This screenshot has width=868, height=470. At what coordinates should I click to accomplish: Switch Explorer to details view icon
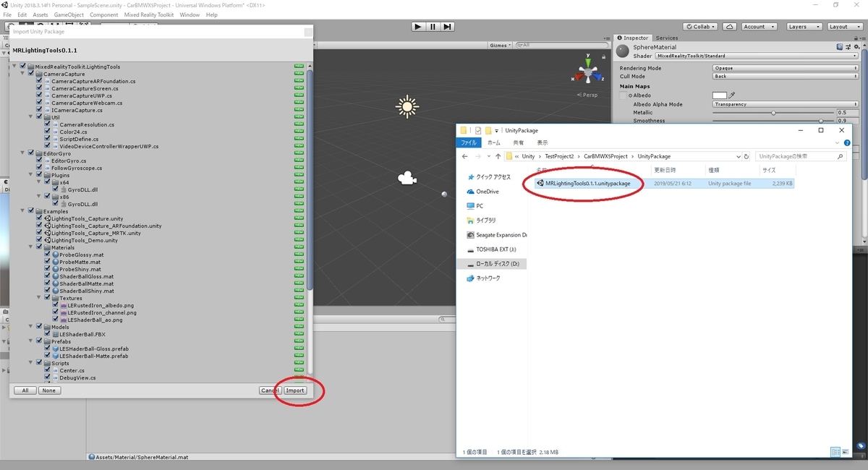tap(835, 452)
